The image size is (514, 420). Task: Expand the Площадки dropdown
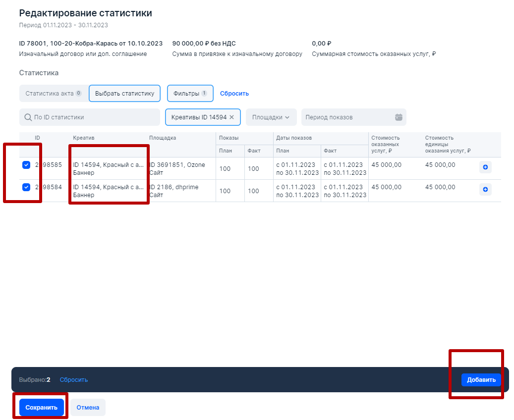[x=271, y=117]
